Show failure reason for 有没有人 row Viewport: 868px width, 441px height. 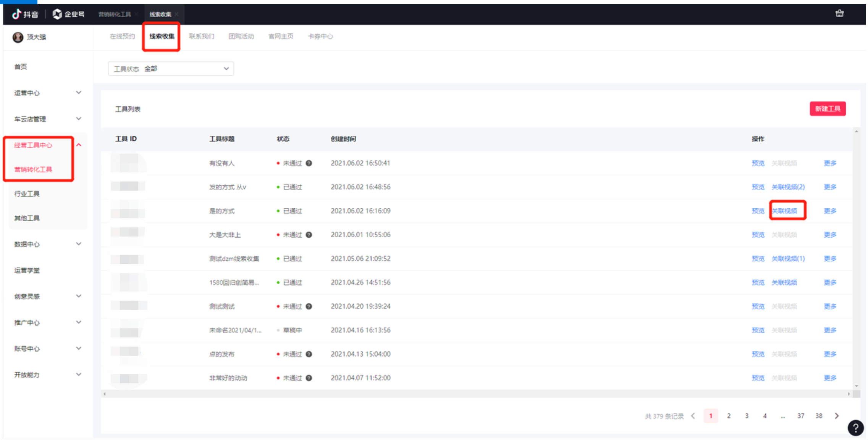pyautogui.click(x=309, y=163)
